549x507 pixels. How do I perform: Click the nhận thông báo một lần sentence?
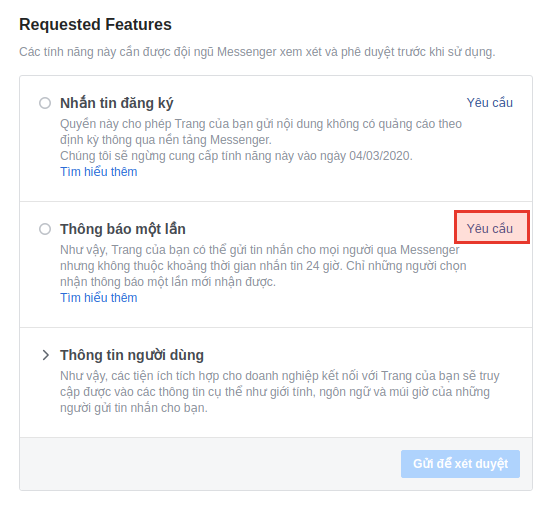(168, 282)
